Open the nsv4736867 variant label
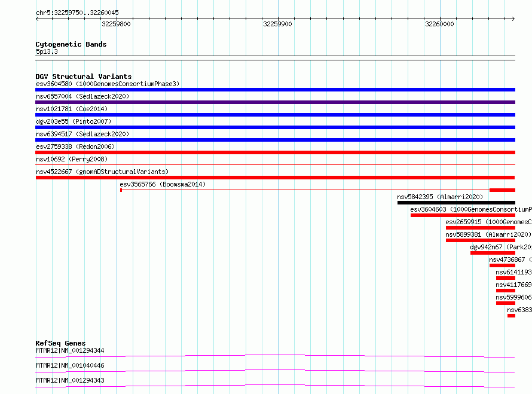Viewport: 532px width, 394px height. 510,259
